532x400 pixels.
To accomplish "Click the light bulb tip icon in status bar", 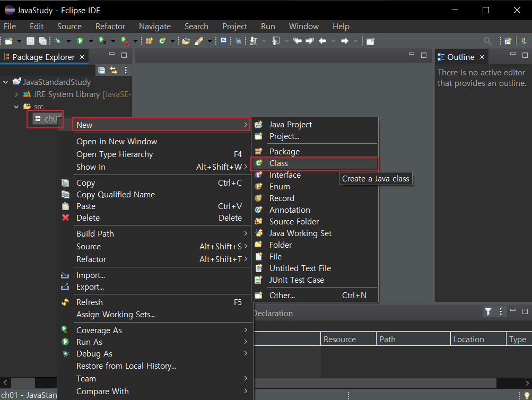I will coord(527,395).
